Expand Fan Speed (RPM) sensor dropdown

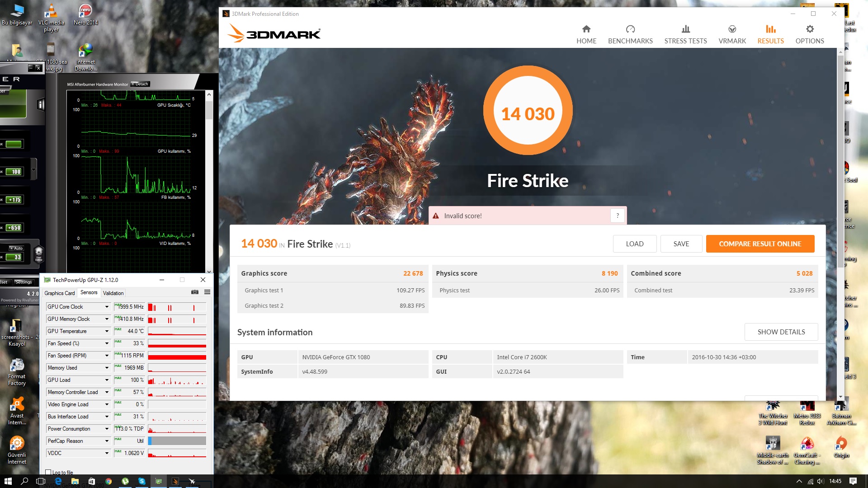tap(107, 356)
